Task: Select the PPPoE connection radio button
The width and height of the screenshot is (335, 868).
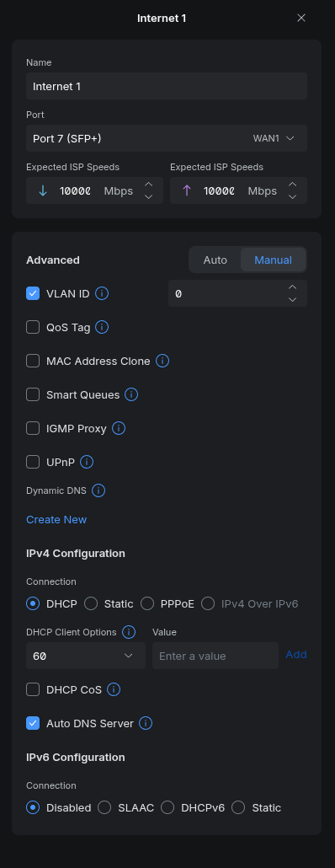Action: (147, 603)
